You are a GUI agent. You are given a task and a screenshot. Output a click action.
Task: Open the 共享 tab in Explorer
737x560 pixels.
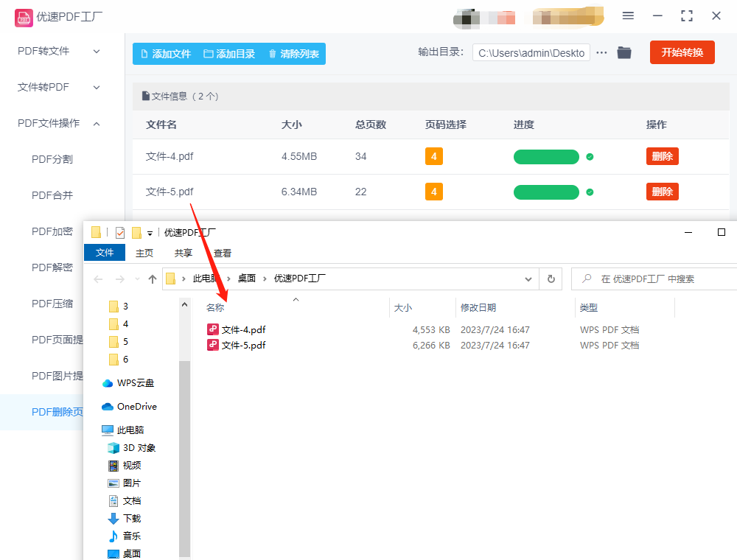tap(184, 253)
